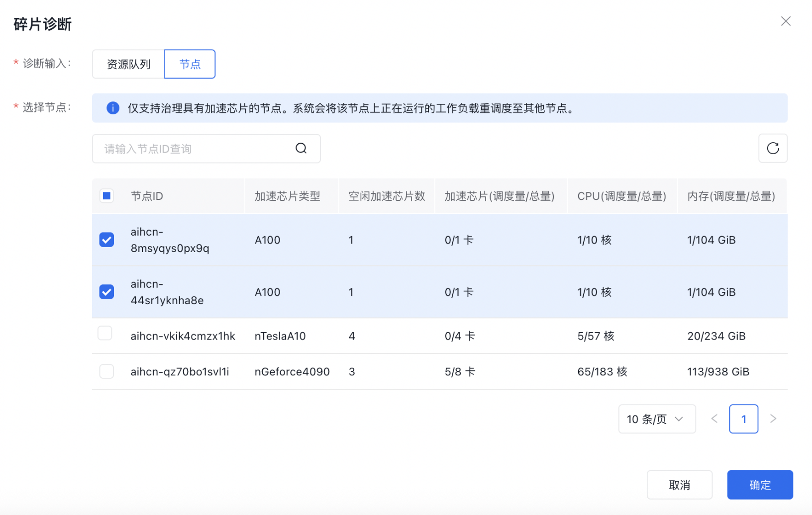Toggle the select-all header checkbox
The height and width of the screenshot is (515, 812).
106,196
